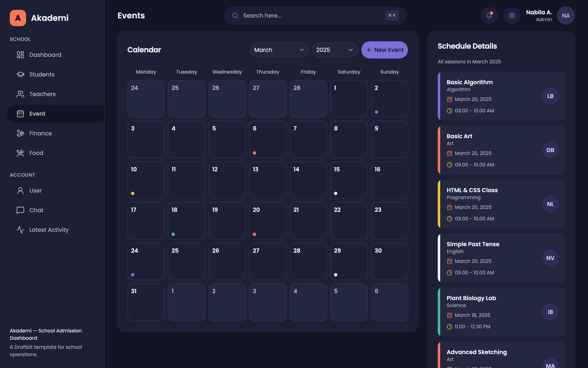Click the DB avatar on Basic Art
This screenshot has width=588, height=368.
coord(550,150)
